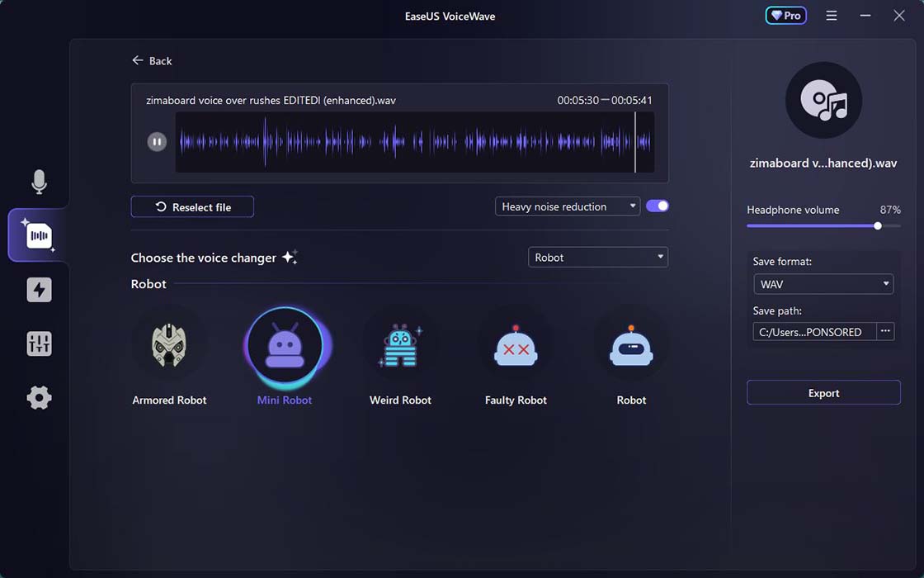
Task: Click the Pro badge in title bar
Action: pos(785,15)
